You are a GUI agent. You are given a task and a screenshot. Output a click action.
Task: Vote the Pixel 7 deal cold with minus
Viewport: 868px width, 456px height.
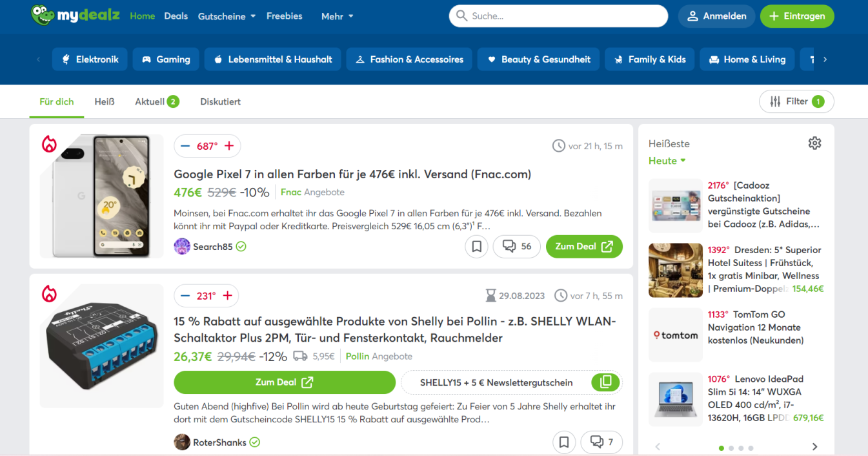pos(185,146)
